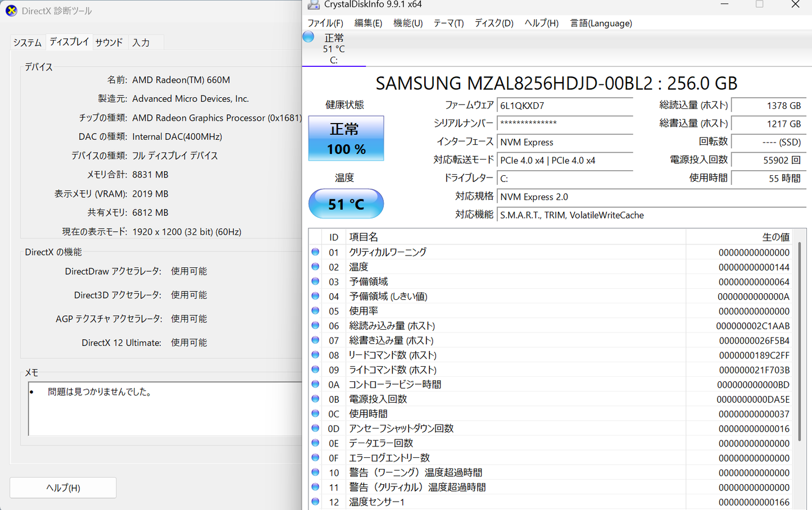Click the 使用時間 value 55 時間
This screenshot has width=812, height=510.
[768, 179]
